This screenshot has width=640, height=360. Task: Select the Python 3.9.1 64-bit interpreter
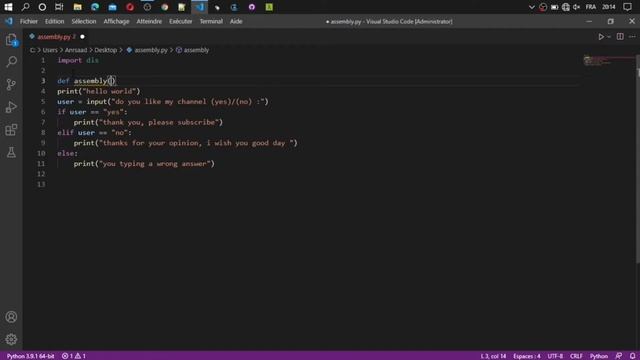[x=30, y=356]
